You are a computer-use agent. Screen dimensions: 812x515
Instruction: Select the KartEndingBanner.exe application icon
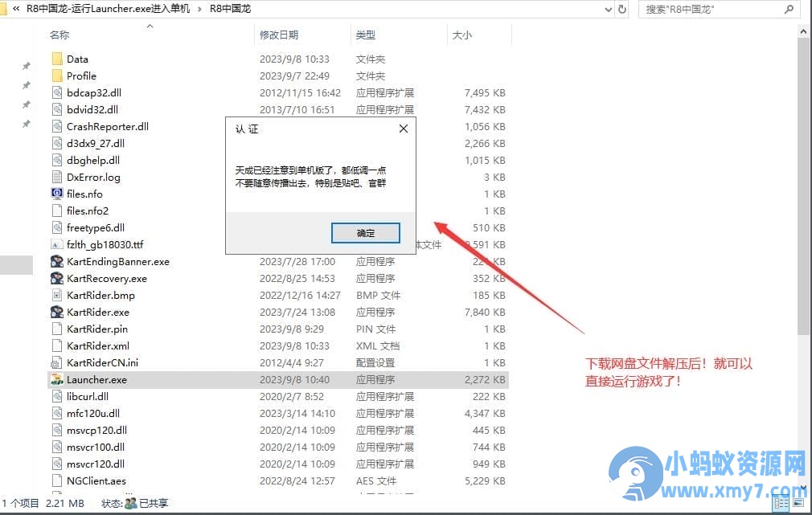click(x=57, y=261)
